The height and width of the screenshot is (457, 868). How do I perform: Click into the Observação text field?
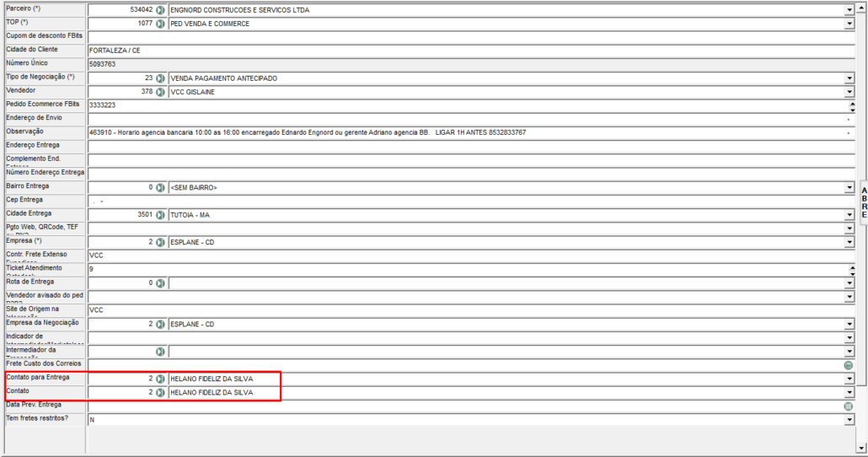point(463,132)
